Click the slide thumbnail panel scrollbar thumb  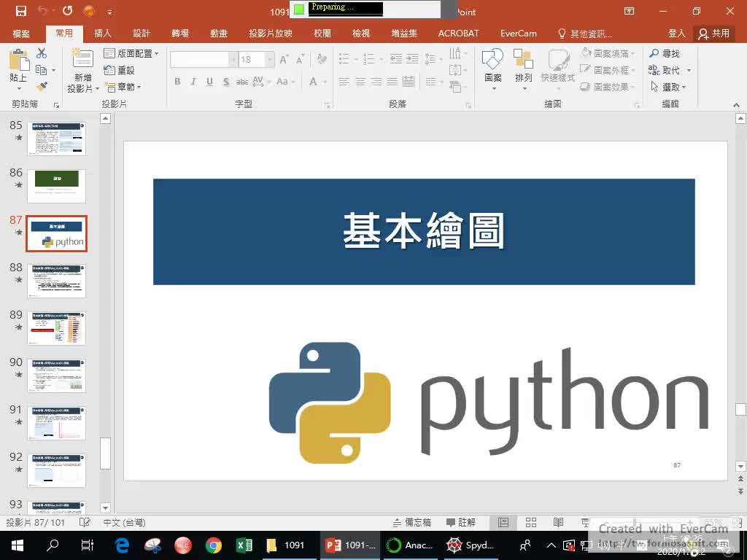pyautogui.click(x=105, y=453)
